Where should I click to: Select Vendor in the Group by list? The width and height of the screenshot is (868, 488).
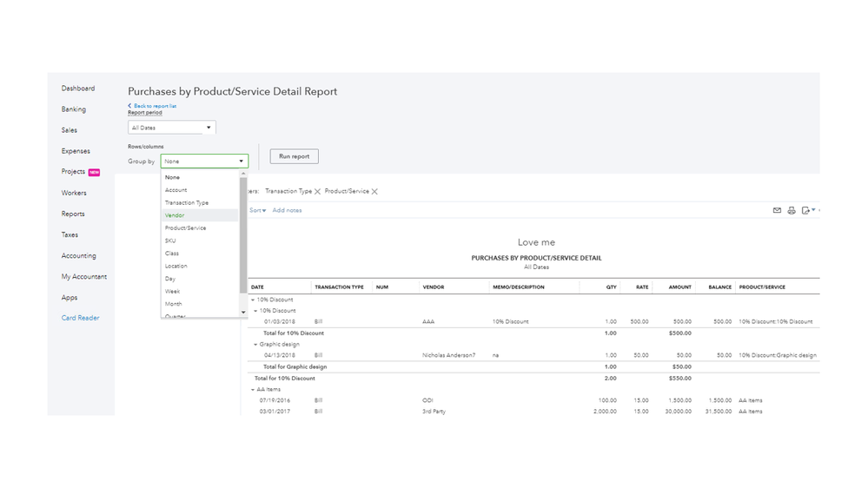coord(175,215)
